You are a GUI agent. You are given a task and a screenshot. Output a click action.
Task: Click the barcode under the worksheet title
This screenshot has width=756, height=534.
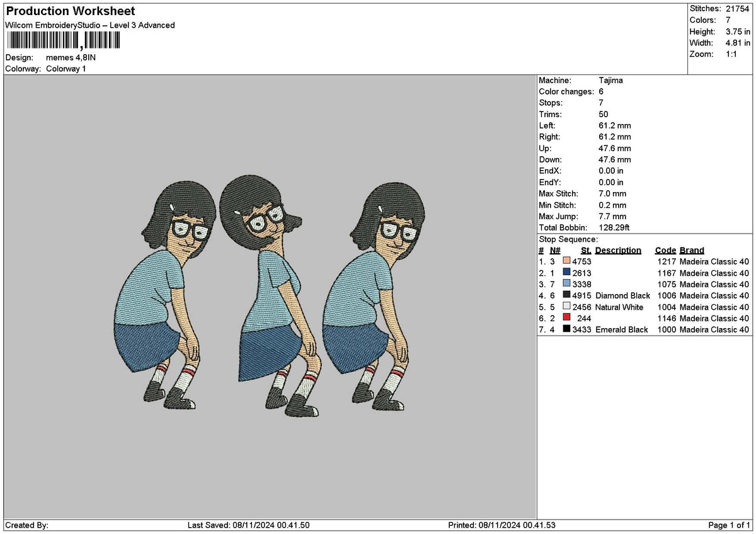[63, 41]
